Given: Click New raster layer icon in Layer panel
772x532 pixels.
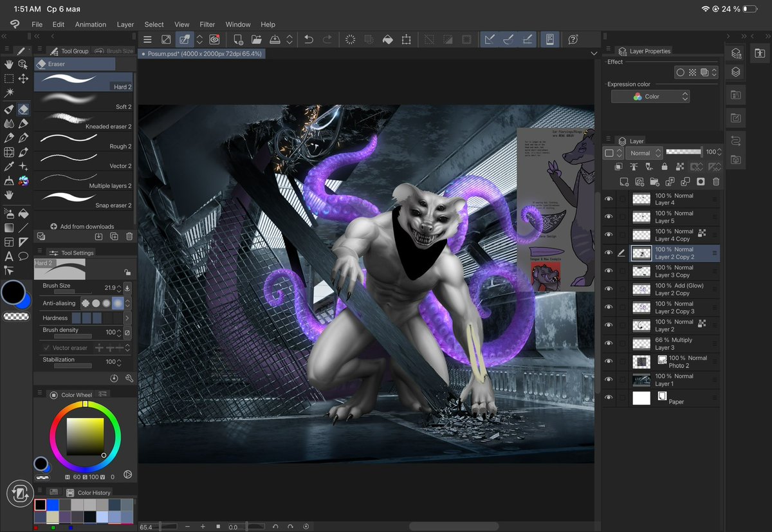Looking at the screenshot, I should 623,182.
